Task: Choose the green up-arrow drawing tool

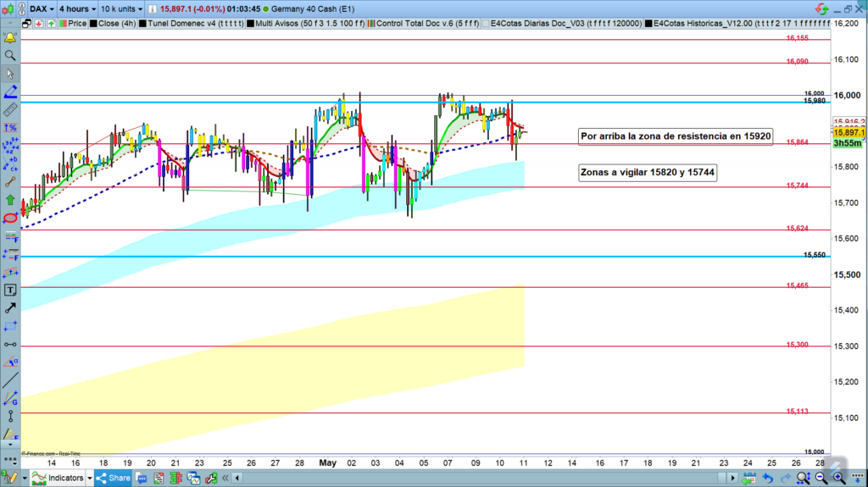Action: point(10,200)
